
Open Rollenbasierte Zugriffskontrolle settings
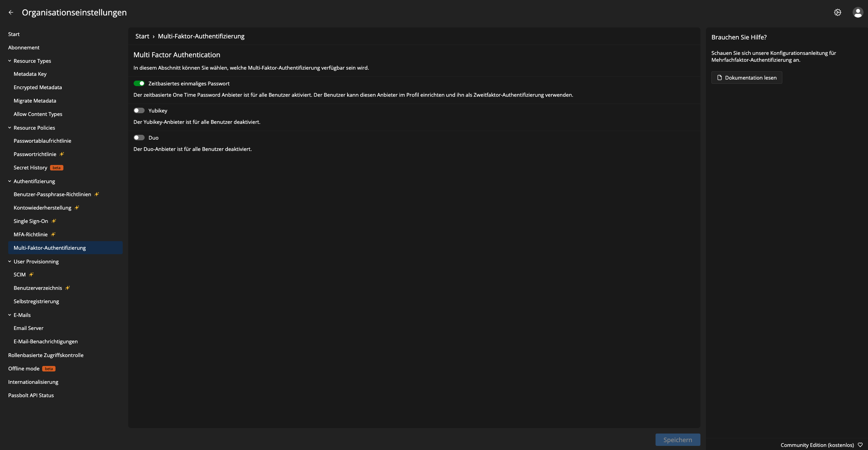pyautogui.click(x=46, y=355)
